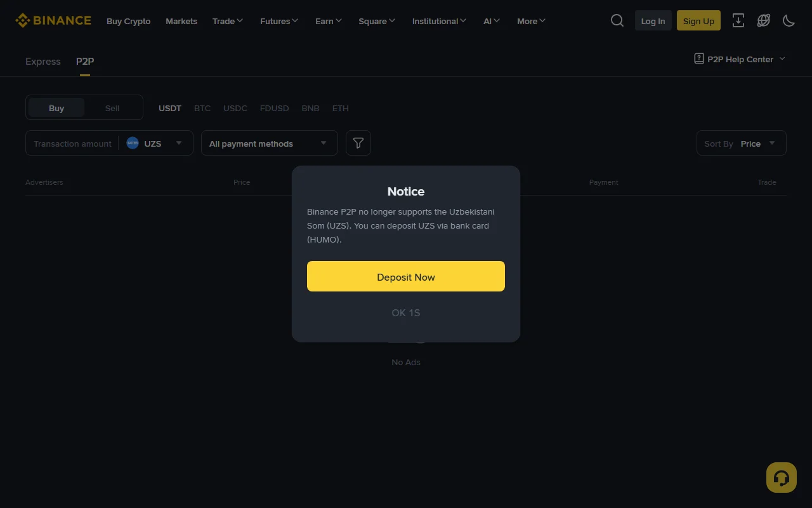Screen dimensions: 812x508
Task: Click the No Ads text
Action: [406, 362]
